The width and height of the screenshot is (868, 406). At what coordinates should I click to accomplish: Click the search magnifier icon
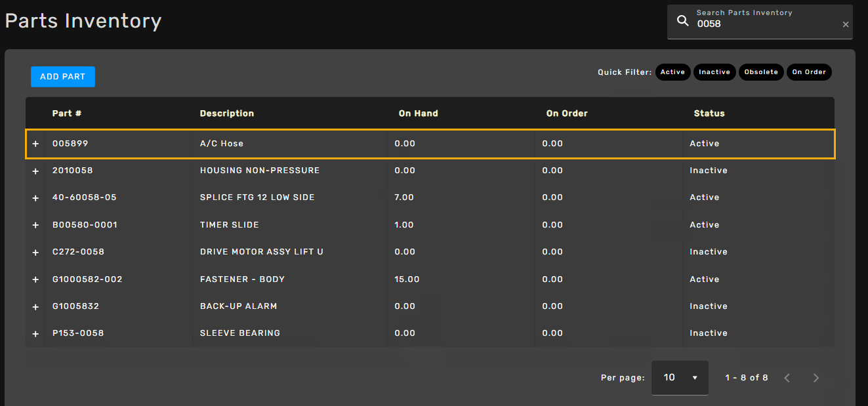(x=683, y=22)
